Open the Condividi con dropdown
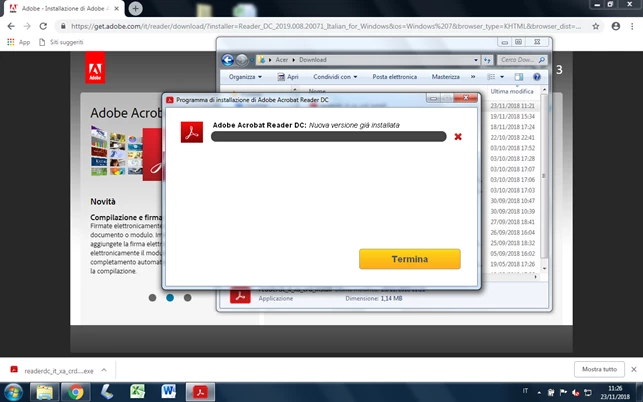643x402 pixels. coord(335,77)
